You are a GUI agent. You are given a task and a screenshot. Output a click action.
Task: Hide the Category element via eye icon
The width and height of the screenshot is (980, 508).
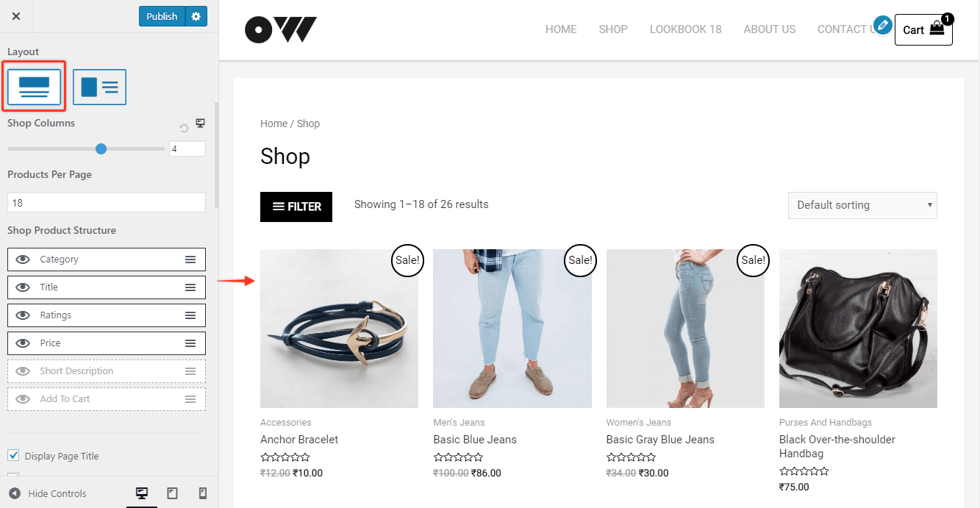[x=23, y=260]
